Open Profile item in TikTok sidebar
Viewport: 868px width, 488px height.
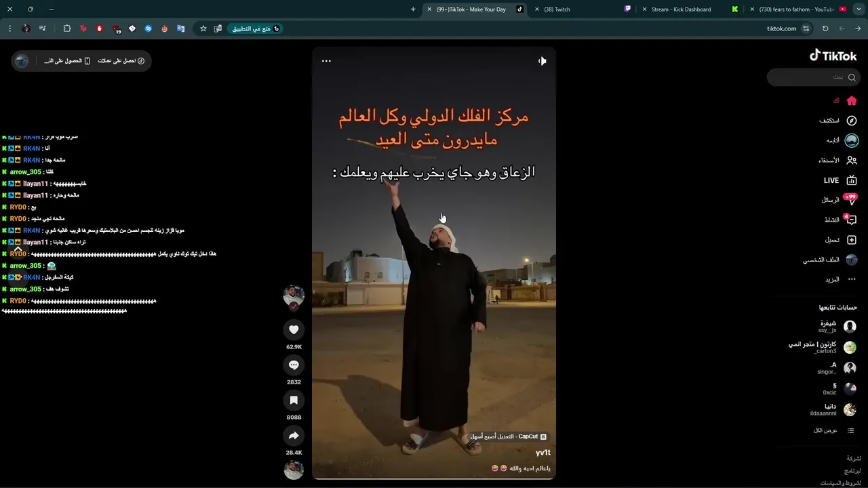click(x=831, y=260)
